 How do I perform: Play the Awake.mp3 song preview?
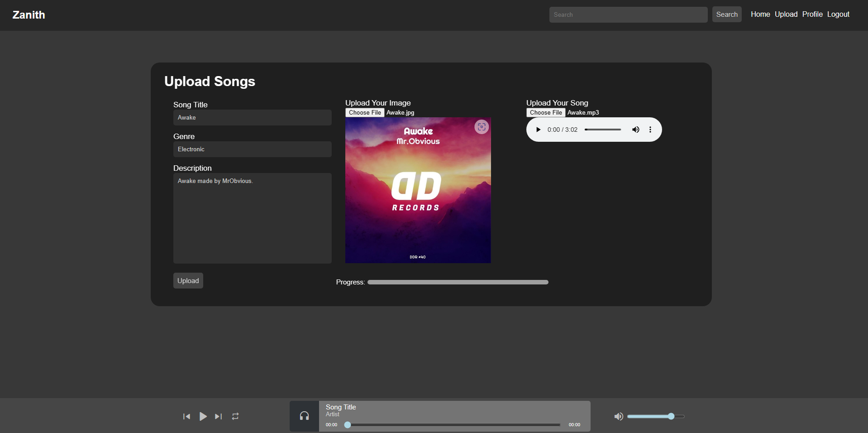pyautogui.click(x=538, y=130)
